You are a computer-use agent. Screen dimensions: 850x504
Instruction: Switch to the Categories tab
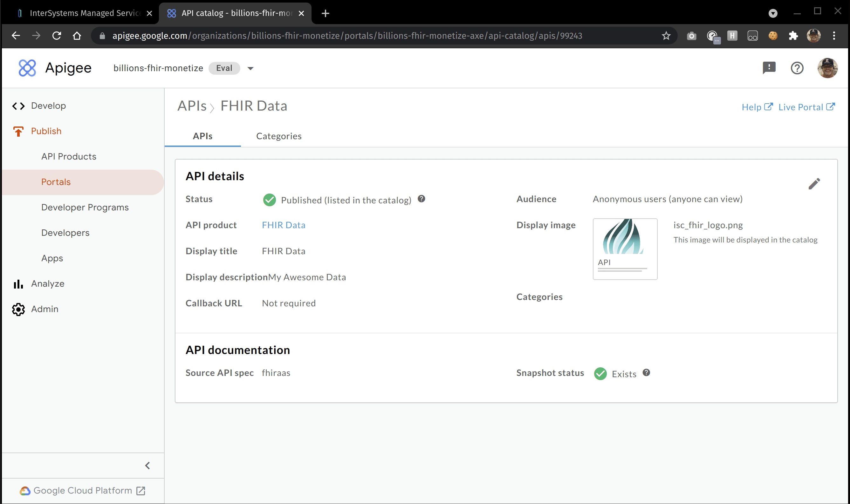point(278,136)
